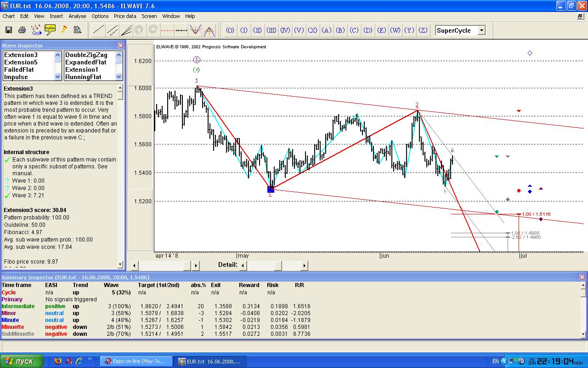Select the second spiral drawing tool
Viewport: 588px width, 368px height.
click(x=153, y=30)
